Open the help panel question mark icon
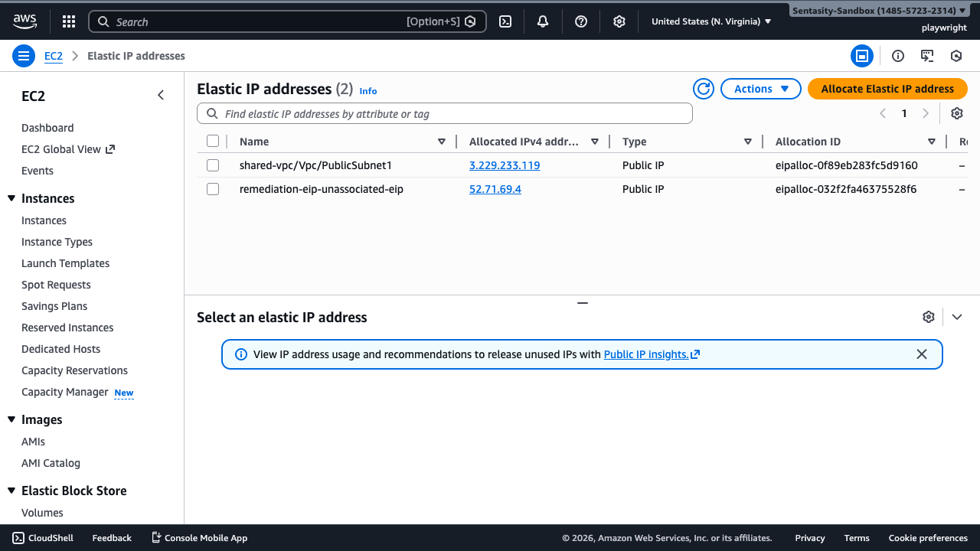Viewport: 980px width, 551px height. (x=580, y=21)
